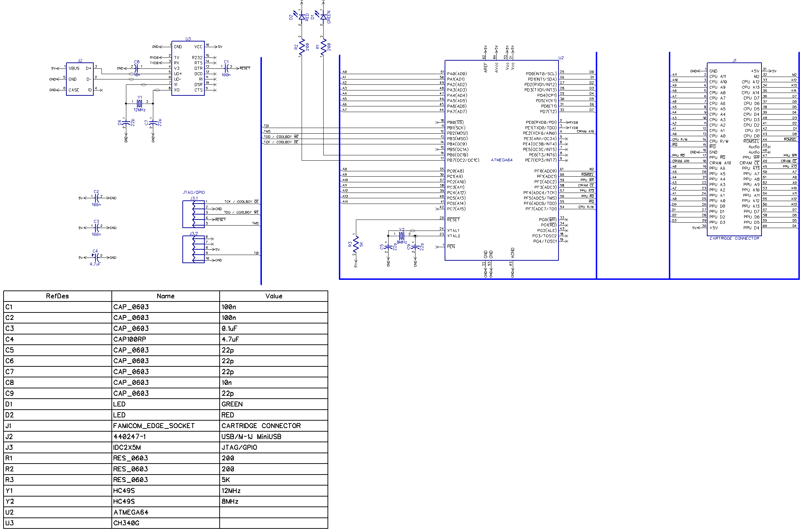Click the J3.2 header symbol
Image resolution: width=803 pixels, height=532 pixels.
click(194, 249)
